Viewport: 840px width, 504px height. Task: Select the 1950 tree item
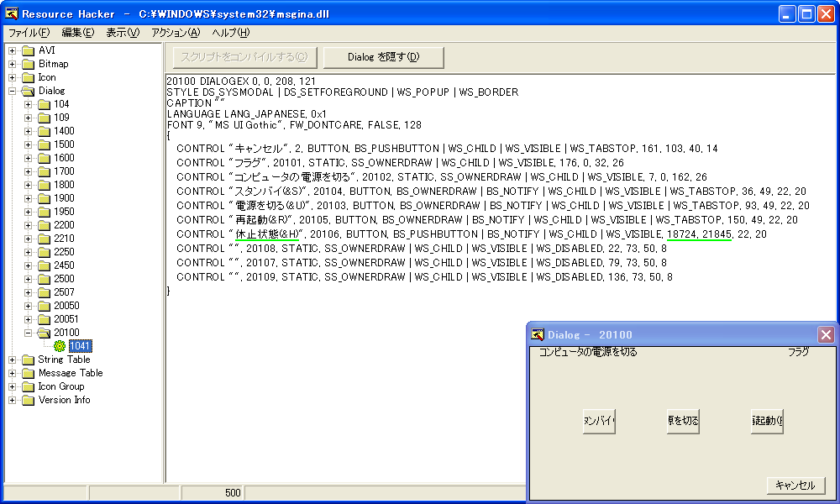pos(64,212)
